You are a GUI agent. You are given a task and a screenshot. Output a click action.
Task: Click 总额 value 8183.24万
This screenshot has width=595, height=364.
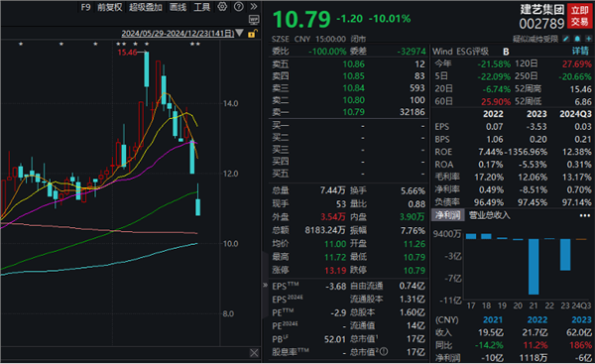[x=325, y=230]
